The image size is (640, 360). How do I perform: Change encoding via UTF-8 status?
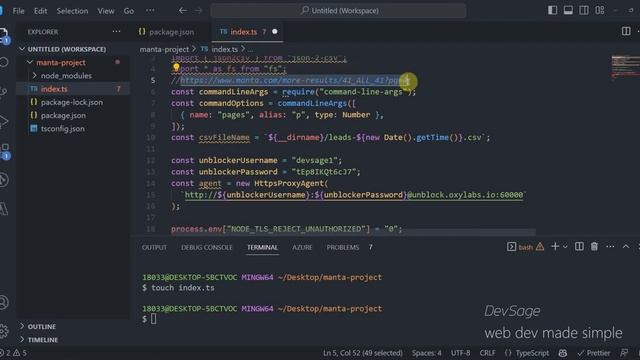pos(460,353)
